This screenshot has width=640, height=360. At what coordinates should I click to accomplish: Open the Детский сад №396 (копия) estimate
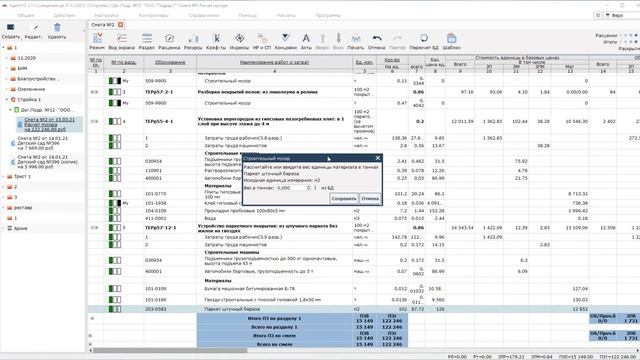tap(45, 162)
